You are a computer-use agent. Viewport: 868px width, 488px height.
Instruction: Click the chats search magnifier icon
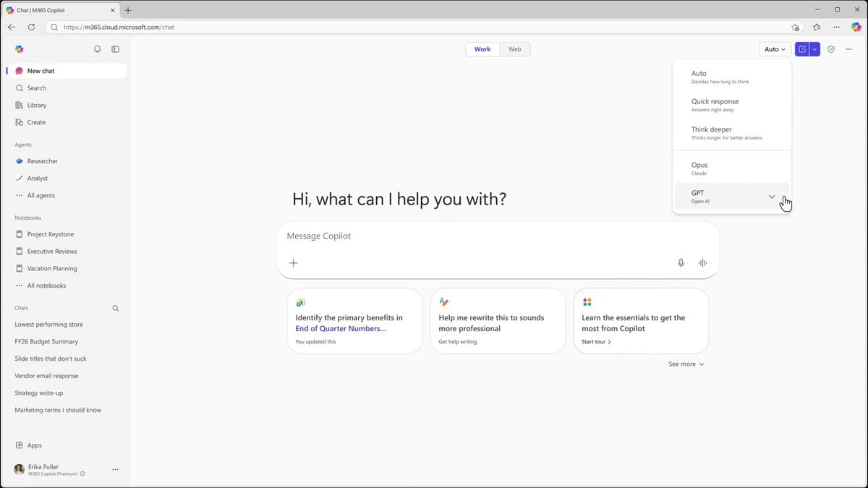pyautogui.click(x=116, y=308)
